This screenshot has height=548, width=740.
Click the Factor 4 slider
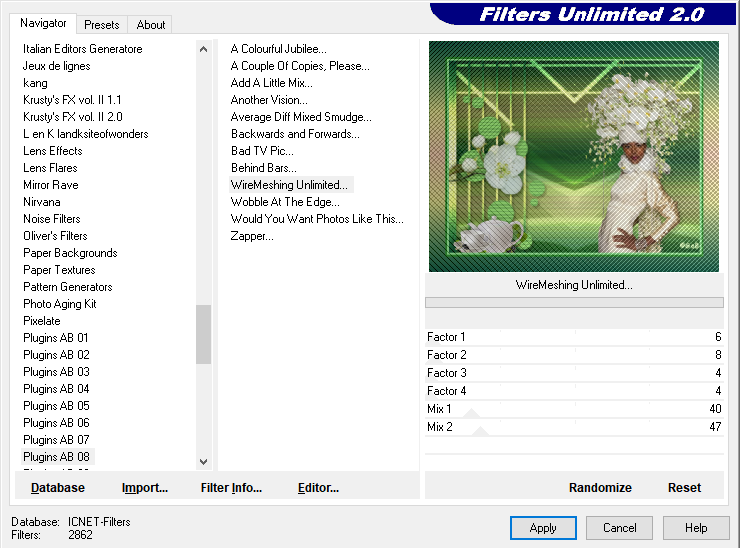[x=574, y=391]
